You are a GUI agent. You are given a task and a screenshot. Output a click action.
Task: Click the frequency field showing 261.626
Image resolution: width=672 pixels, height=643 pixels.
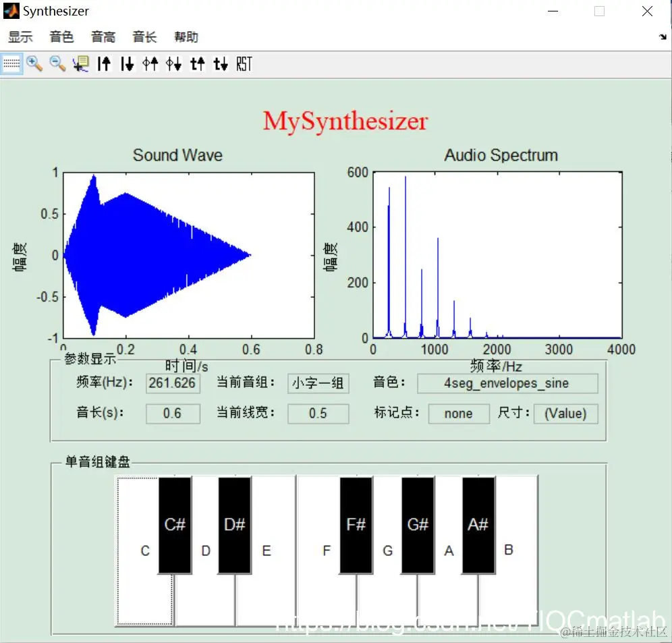pos(173,383)
